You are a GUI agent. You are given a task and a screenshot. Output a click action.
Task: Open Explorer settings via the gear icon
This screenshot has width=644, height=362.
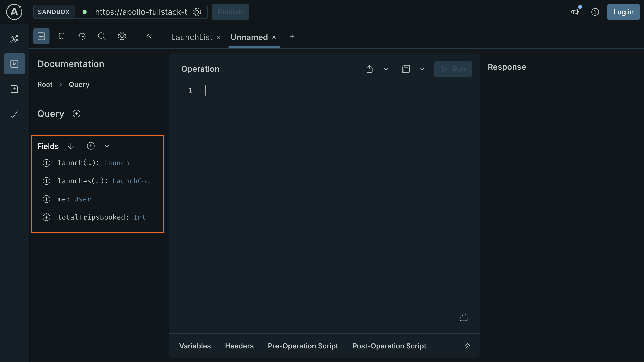pos(122,36)
